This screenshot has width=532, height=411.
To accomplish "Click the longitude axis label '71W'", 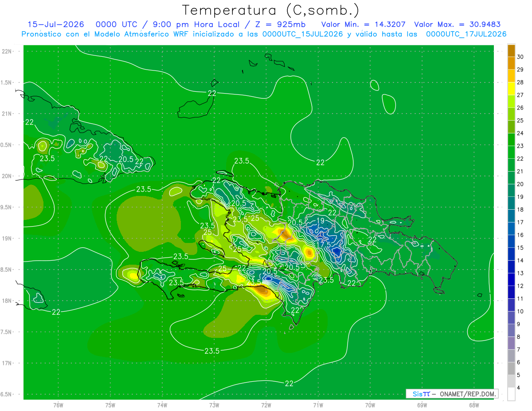I will [x=318, y=405].
